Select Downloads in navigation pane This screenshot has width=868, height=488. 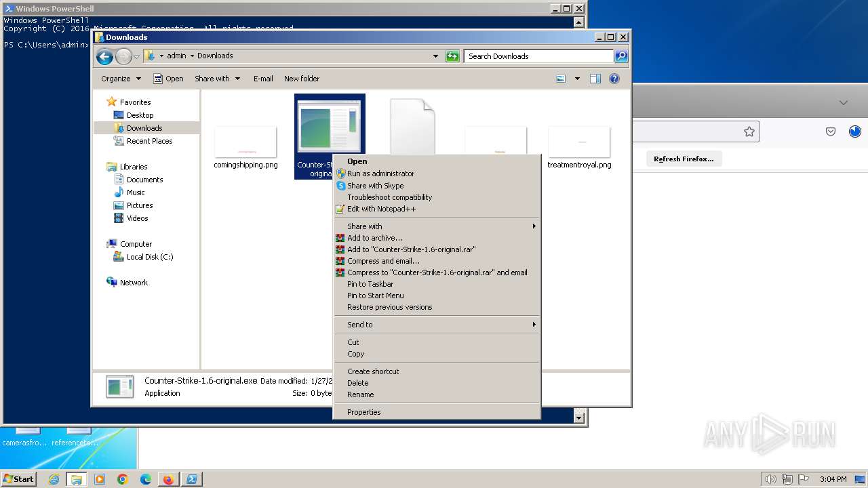144,128
